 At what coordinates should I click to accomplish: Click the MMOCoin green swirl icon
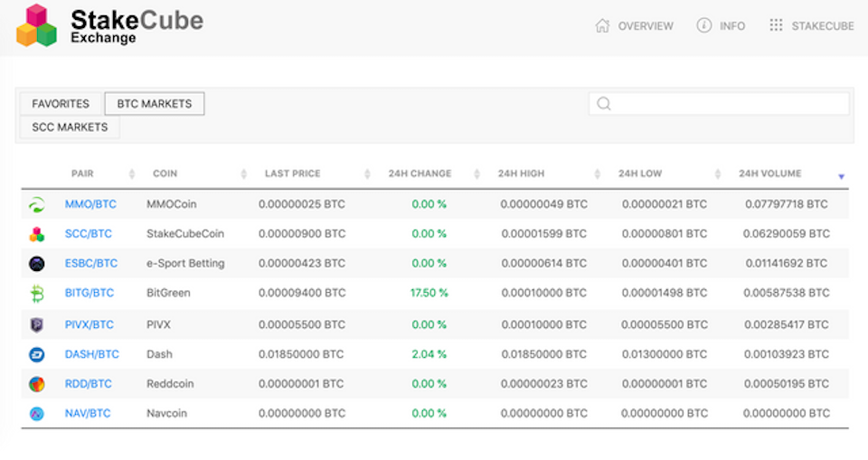point(36,205)
